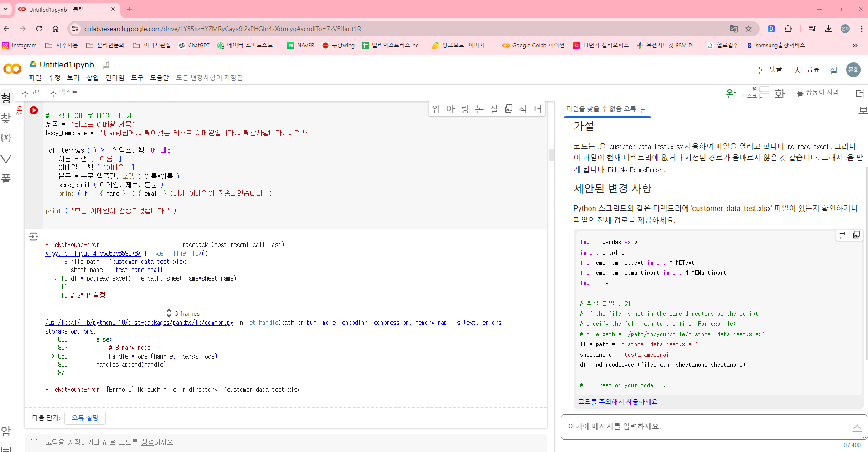Open the 도움말 menu
Image resolution: width=868 pixels, height=452 pixels.
point(160,77)
